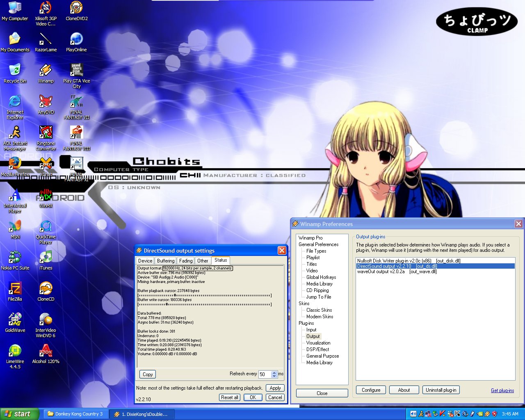Open the Winamp desktop shortcut icon
This screenshot has width=525, height=420.
[x=46, y=71]
